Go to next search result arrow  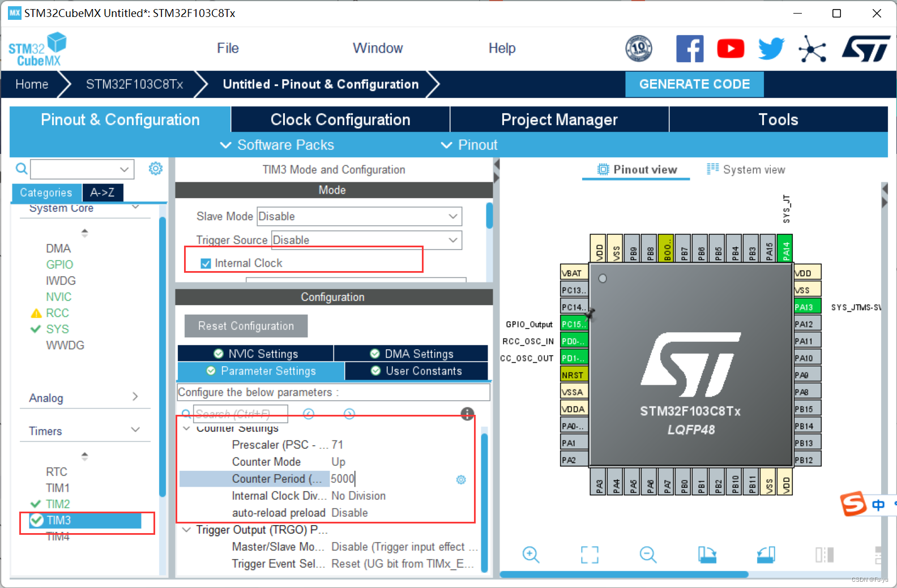point(349,414)
